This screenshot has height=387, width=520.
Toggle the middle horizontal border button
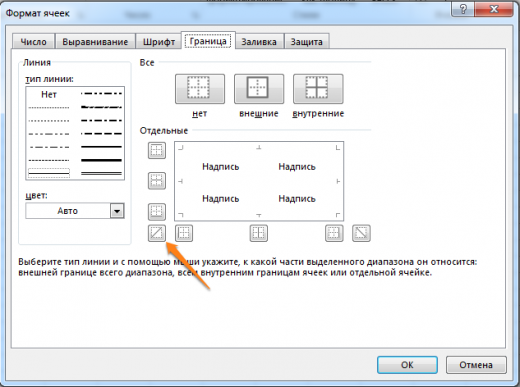point(157,181)
